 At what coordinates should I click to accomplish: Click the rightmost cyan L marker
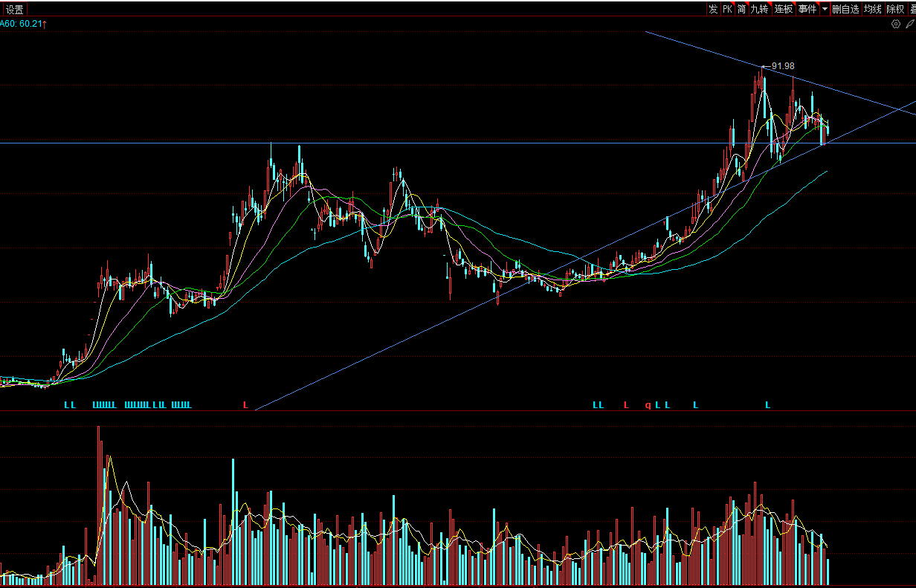[x=768, y=405]
